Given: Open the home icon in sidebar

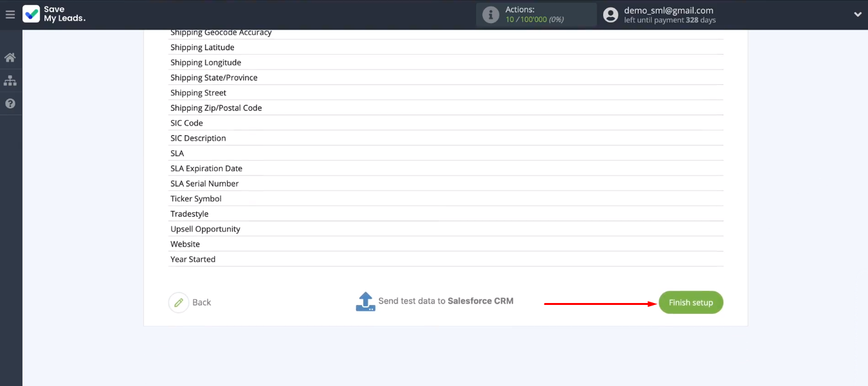Looking at the screenshot, I should pos(10,58).
